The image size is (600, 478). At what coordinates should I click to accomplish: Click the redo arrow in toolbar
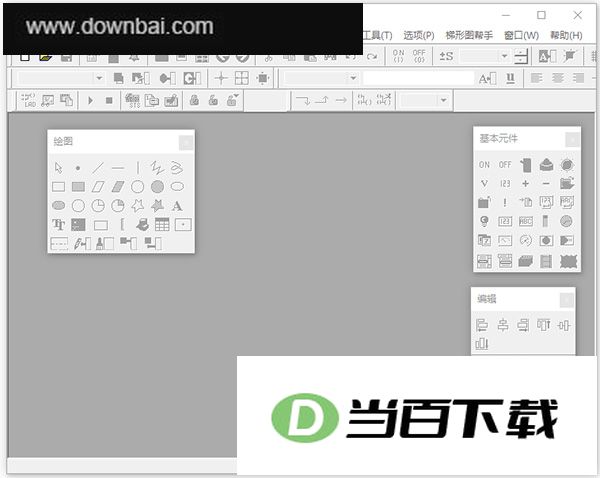click(372, 57)
